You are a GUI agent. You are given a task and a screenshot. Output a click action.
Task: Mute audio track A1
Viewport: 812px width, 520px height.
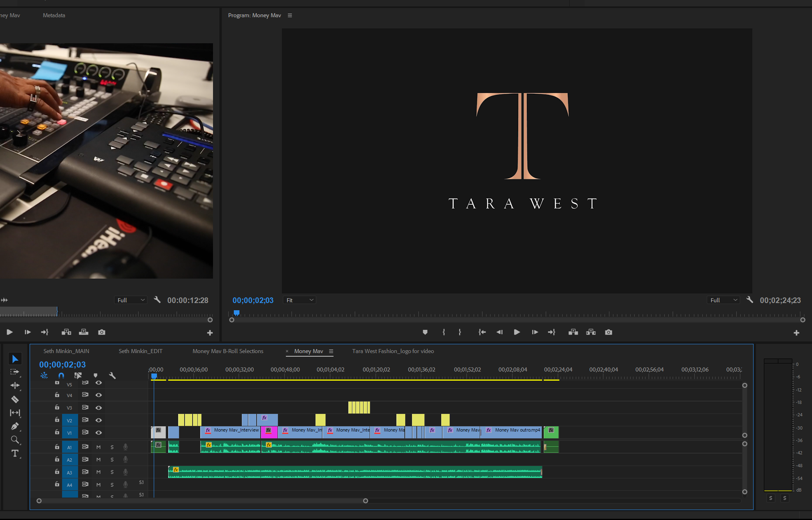click(98, 447)
